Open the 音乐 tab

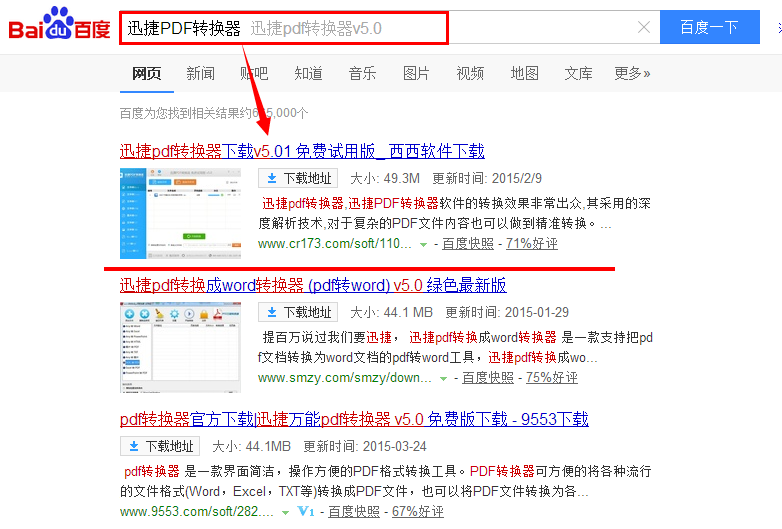point(362,74)
